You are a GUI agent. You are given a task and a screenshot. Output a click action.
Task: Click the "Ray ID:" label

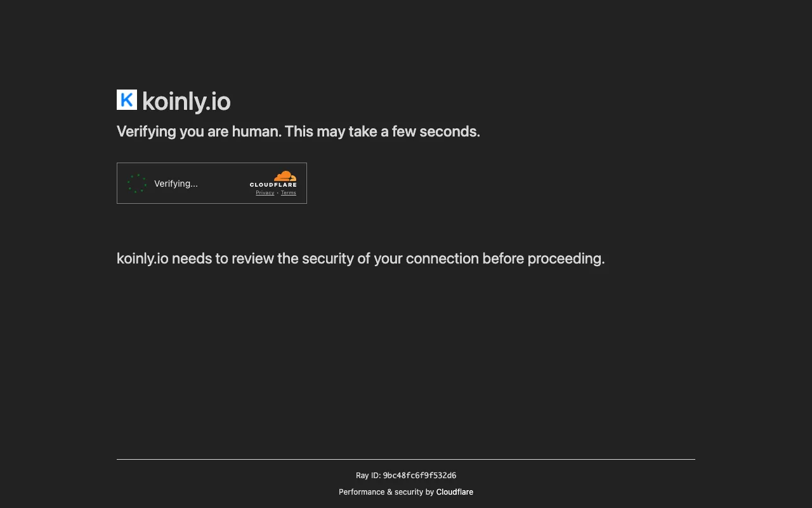point(368,476)
